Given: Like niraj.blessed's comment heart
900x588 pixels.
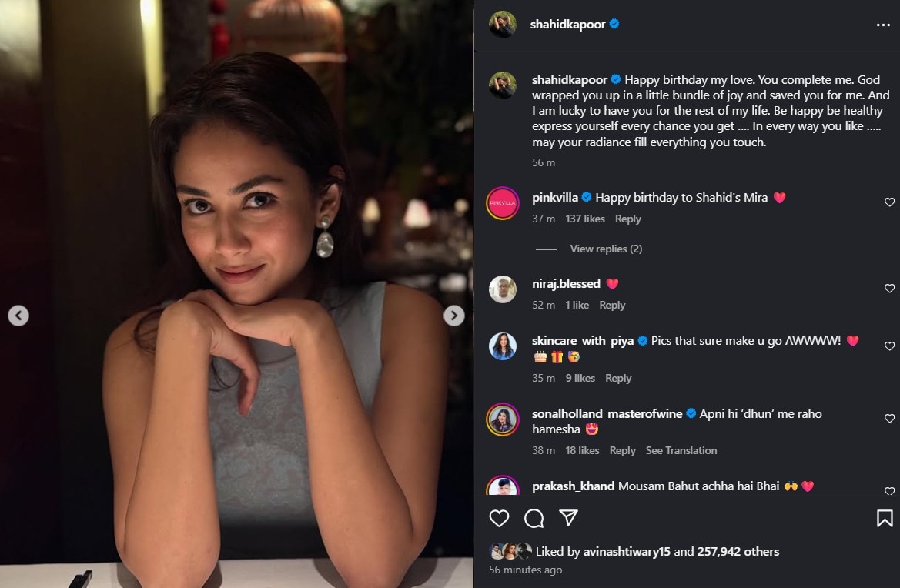Looking at the screenshot, I should coord(889,289).
